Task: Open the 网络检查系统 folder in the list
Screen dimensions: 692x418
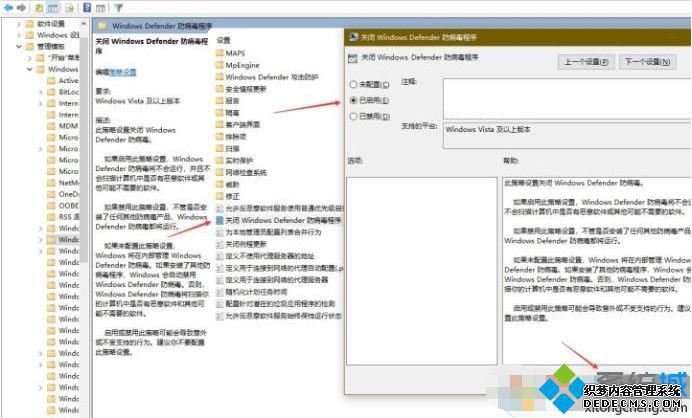Action: [241, 173]
